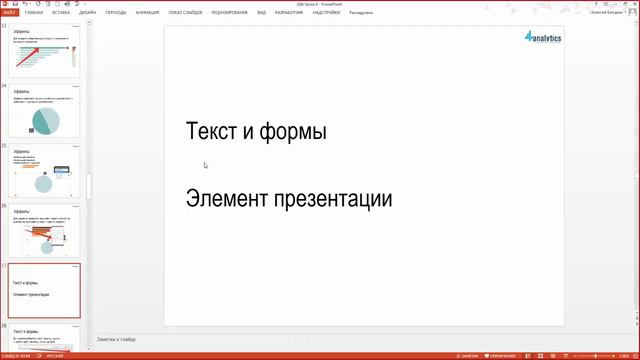Viewport: 640px width, 360px height.
Task: Click the Save icon in Quick Access Toolbar
Action: coord(16,4)
